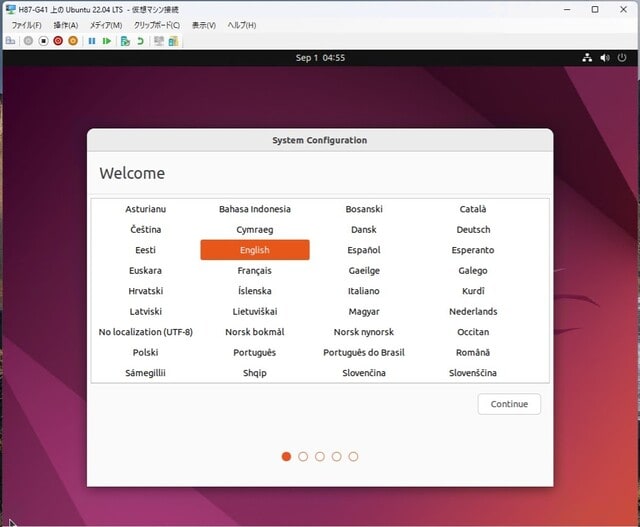Pause the virtual machine
Screen dimensions: 640x527
coord(92,41)
